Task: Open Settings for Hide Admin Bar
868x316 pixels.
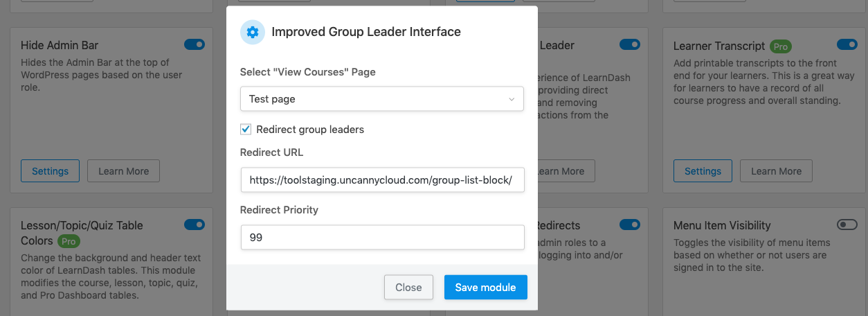Action: pyautogui.click(x=50, y=171)
